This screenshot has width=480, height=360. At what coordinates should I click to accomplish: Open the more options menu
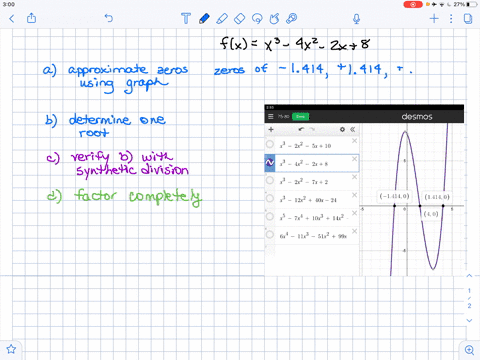click(x=451, y=18)
